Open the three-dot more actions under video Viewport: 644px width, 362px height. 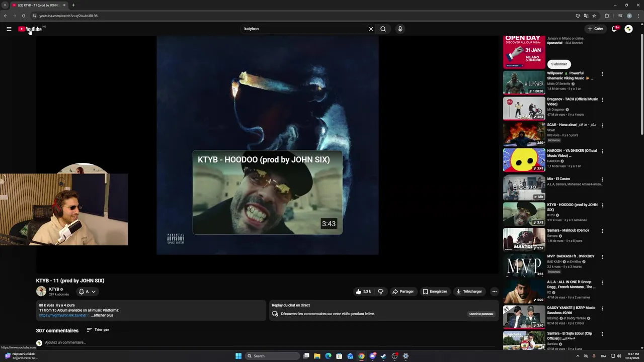tap(494, 292)
